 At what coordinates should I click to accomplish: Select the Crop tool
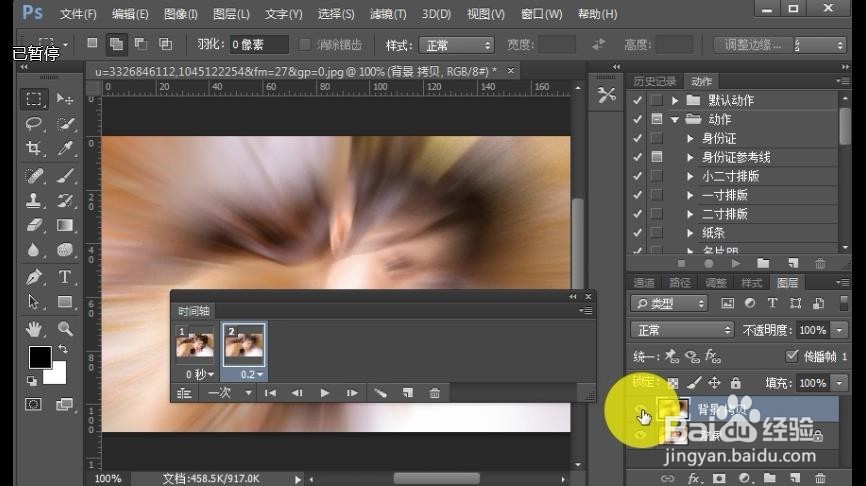(34, 148)
